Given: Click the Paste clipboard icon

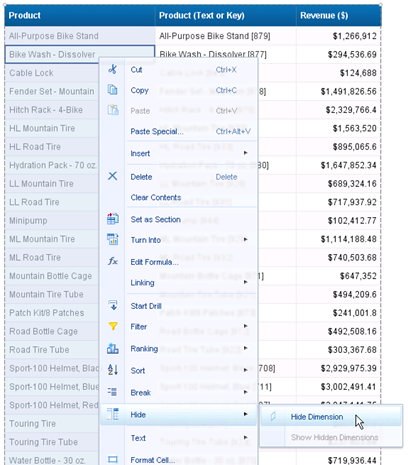Looking at the screenshot, I should click(x=113, y=110).
